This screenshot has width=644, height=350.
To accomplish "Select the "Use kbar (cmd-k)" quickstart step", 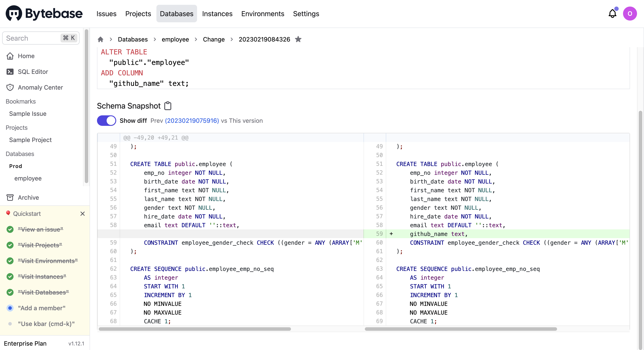I will (x=46, y=324).
